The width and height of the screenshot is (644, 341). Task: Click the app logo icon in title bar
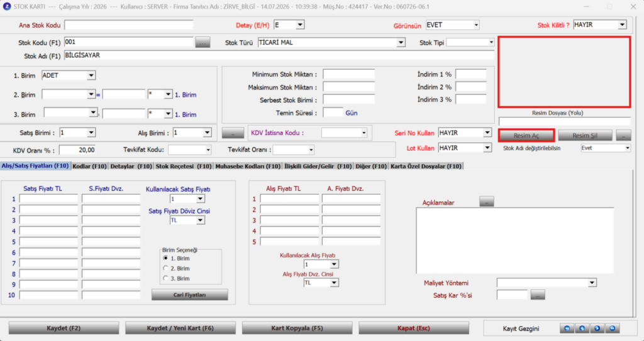click(6, 6)
